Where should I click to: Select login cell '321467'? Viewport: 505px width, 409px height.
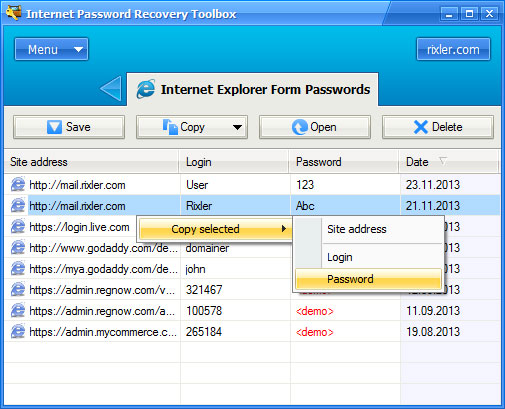click(x=204, y=290)
